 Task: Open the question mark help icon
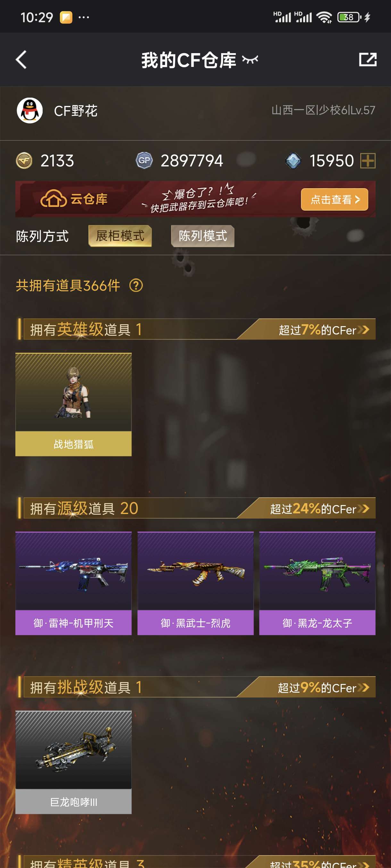136,285
